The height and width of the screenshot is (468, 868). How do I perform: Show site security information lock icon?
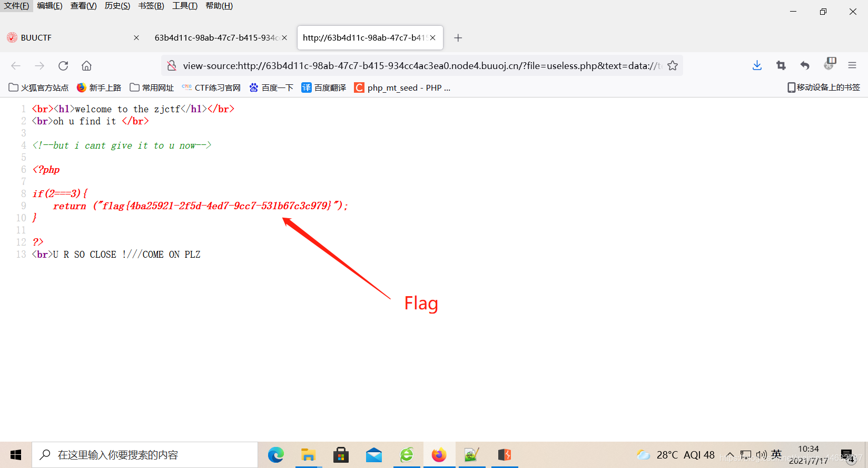[x=172, y=66]
